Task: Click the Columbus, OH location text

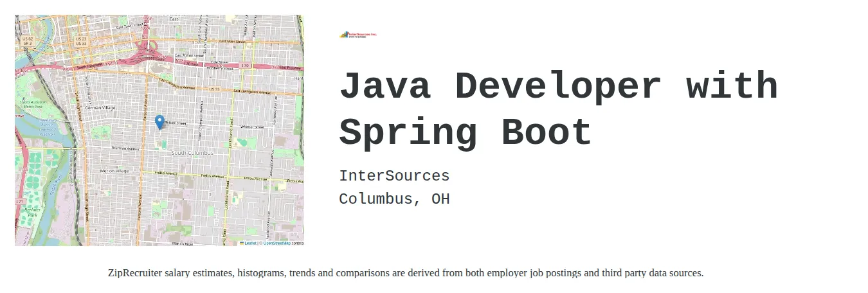Action: [394, 199]
